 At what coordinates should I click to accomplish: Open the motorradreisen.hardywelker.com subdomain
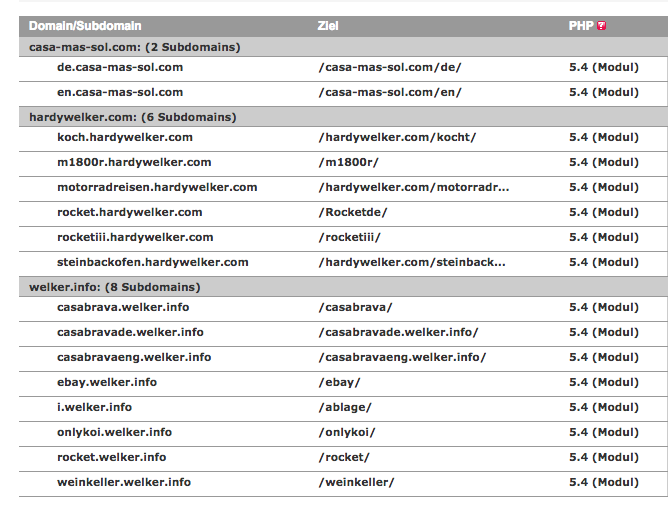point(157,187)
